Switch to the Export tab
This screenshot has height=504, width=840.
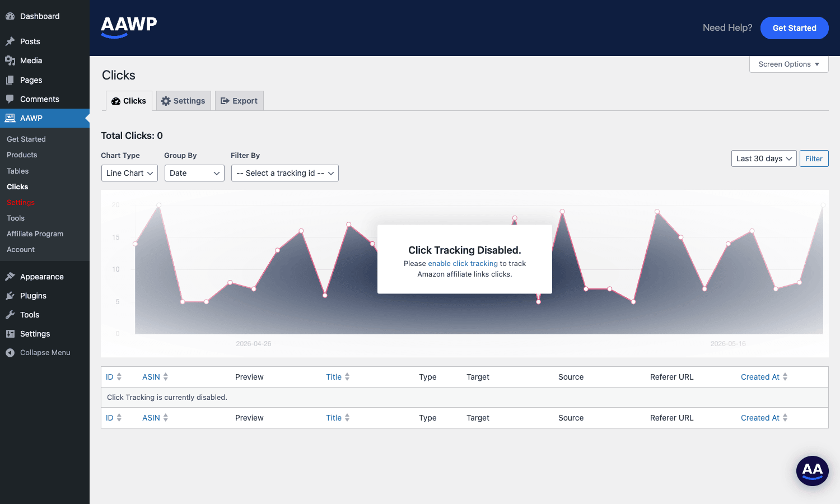point(239,101)
